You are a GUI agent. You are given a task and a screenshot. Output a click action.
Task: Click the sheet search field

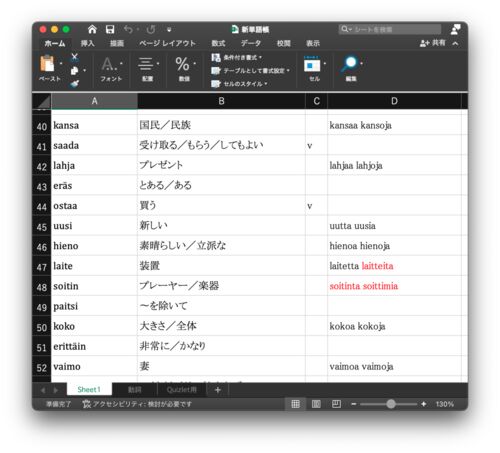[390, 29]
